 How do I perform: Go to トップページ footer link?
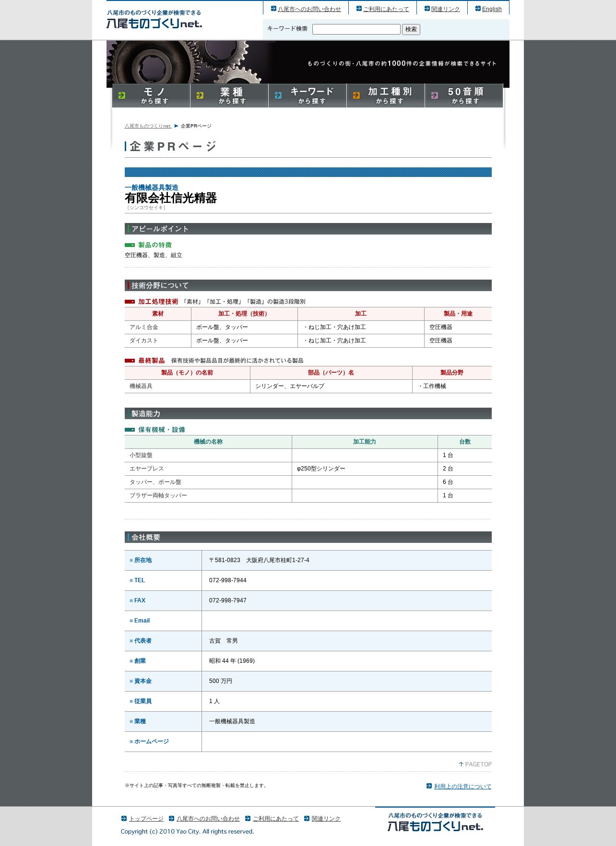tap(146, 819)
